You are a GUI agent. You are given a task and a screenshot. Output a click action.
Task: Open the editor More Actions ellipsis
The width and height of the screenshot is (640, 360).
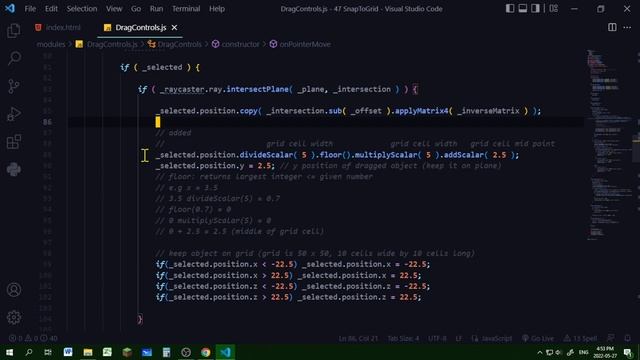point(627,27)
